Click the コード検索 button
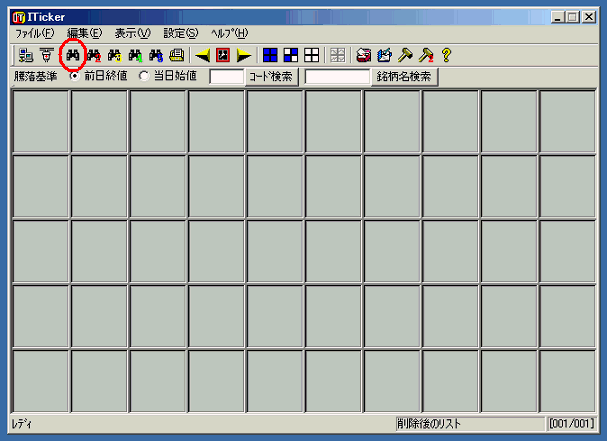The height and width of the screenshot is (441, 607). point(272,77)
